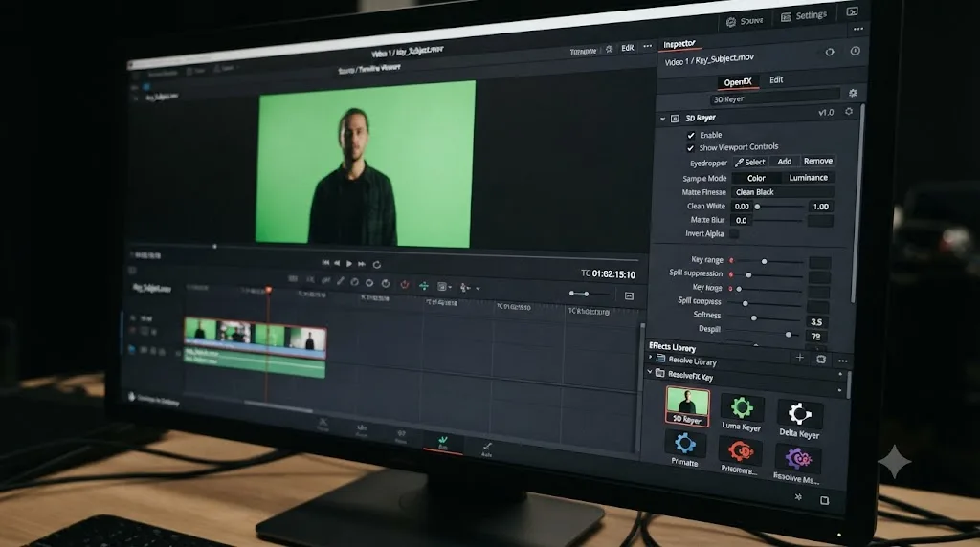Select the purple Resolve effect icon
980x547 pixels.
(797, 465)
